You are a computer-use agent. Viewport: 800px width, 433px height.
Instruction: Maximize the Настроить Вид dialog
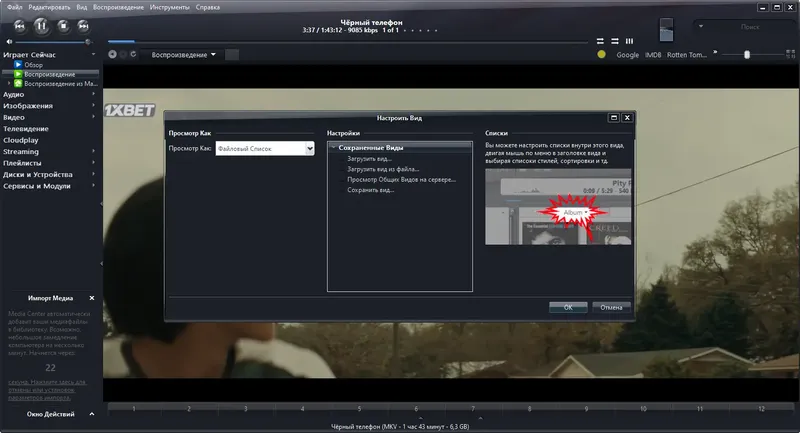(x=614, y=118)
